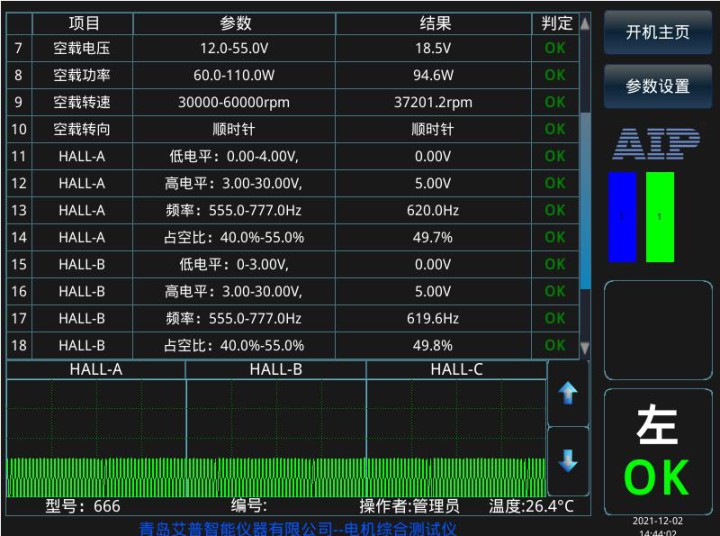Image resolution: width=720 pixels, height=536 pixels.
Task: Select the blue bar on the right
Action: [623, 217]
